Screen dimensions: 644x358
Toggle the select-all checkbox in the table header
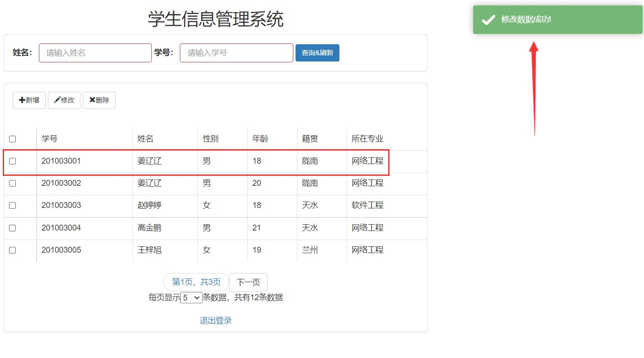(x=13, y=139)
